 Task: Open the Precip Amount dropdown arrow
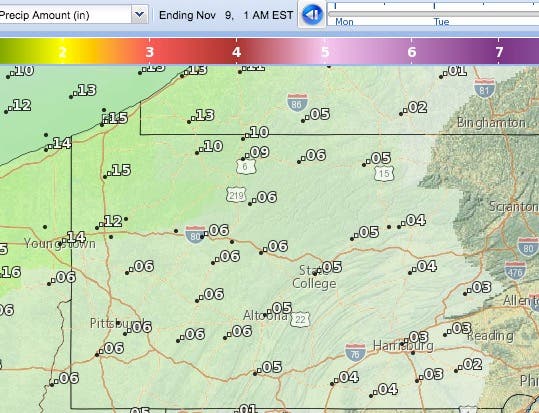(x=139, y=14)
